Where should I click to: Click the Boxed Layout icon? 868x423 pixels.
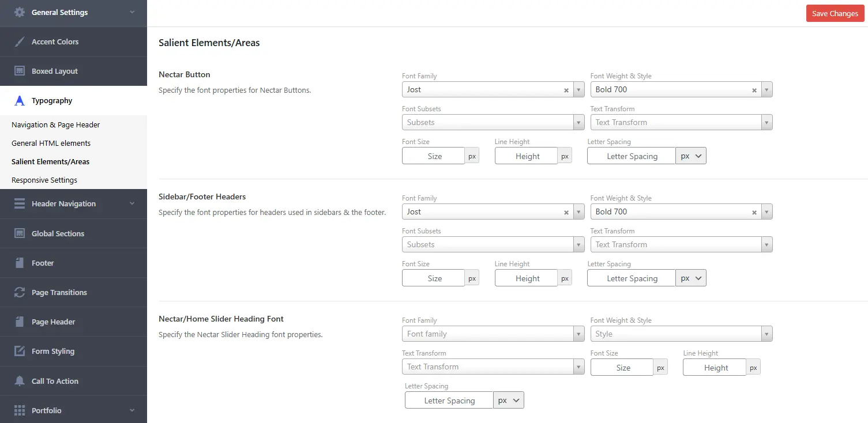20,71
